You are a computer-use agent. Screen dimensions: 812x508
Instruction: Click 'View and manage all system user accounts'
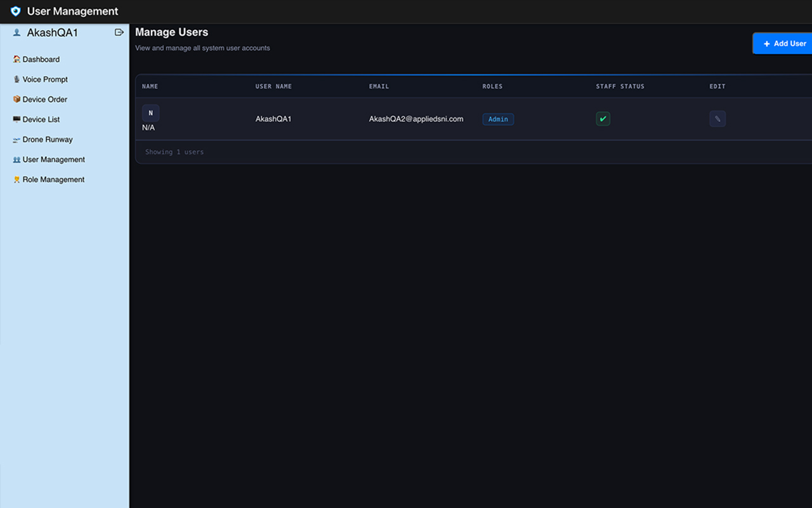[x=202, y=48]
